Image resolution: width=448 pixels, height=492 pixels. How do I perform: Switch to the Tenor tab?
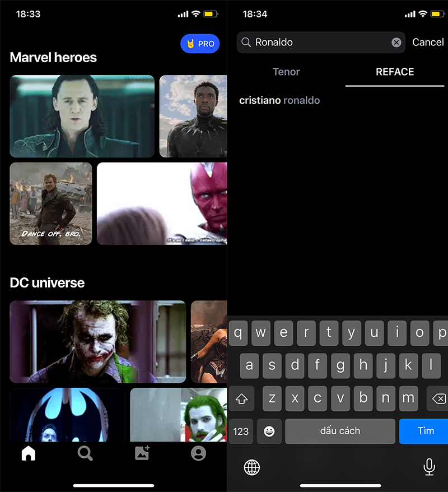[286, 72]
